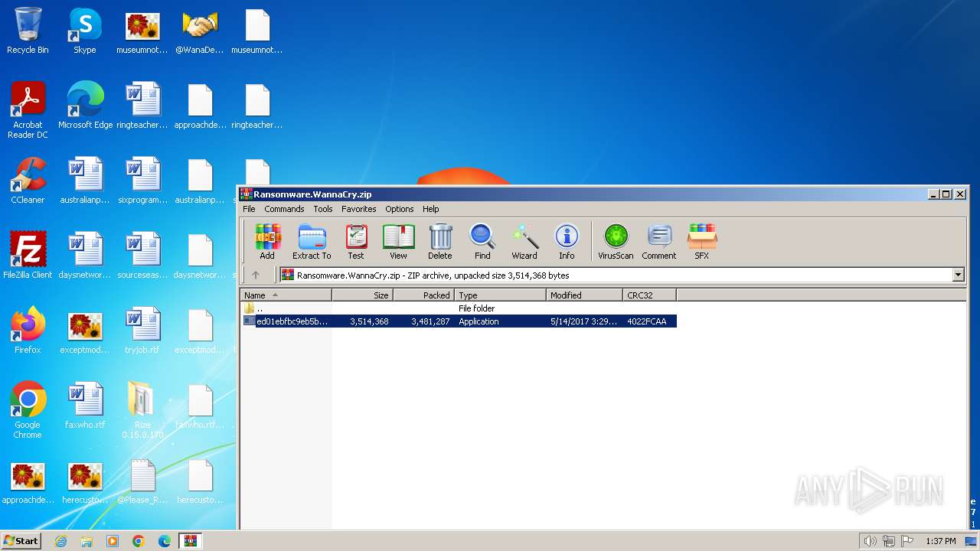Viewport: 980px width, 551px height.
Task: Open the Recycle Bin desktop icon
Action: click(x=28, y=31)
